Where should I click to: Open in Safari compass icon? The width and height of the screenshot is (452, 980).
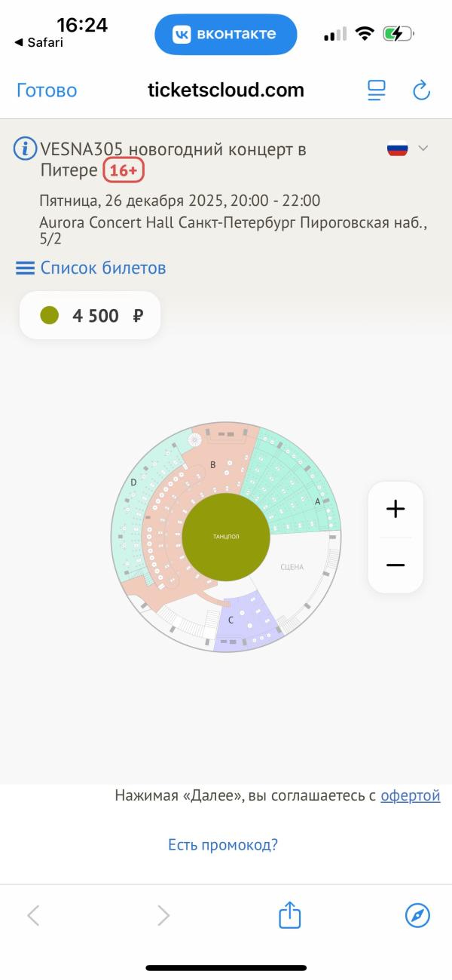point(417,915)
